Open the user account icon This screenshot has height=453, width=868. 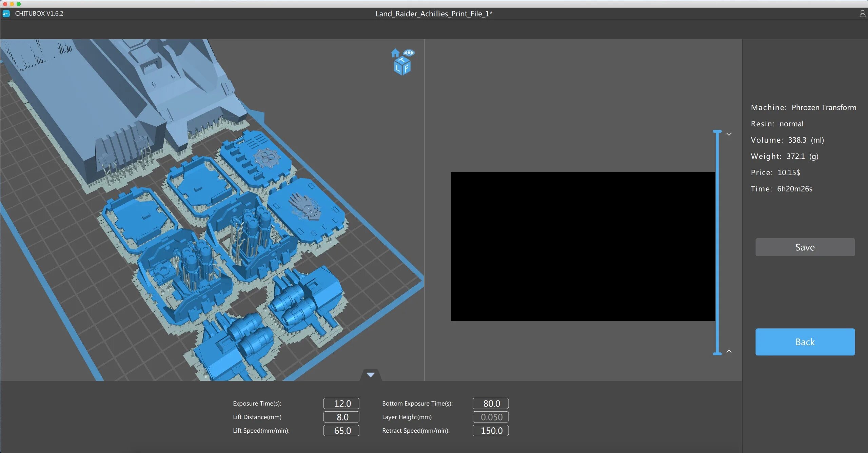[862, 14]
